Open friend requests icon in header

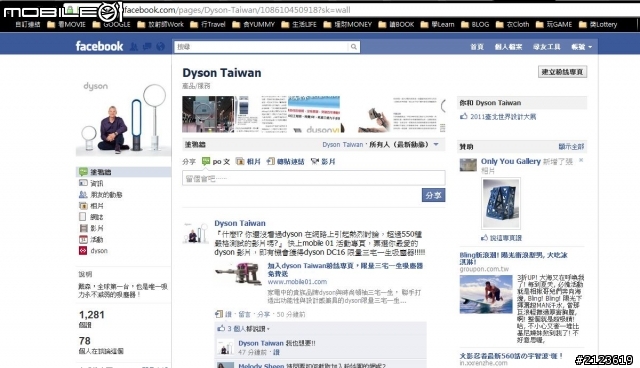point(133,47)
